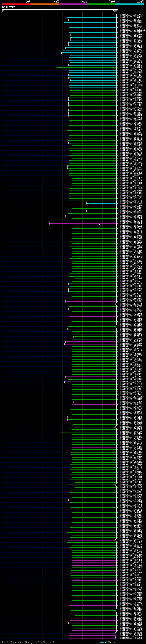Click the cyan ~100% identity legend segment
The image size is (146, 644).
(x=130, y=4)
